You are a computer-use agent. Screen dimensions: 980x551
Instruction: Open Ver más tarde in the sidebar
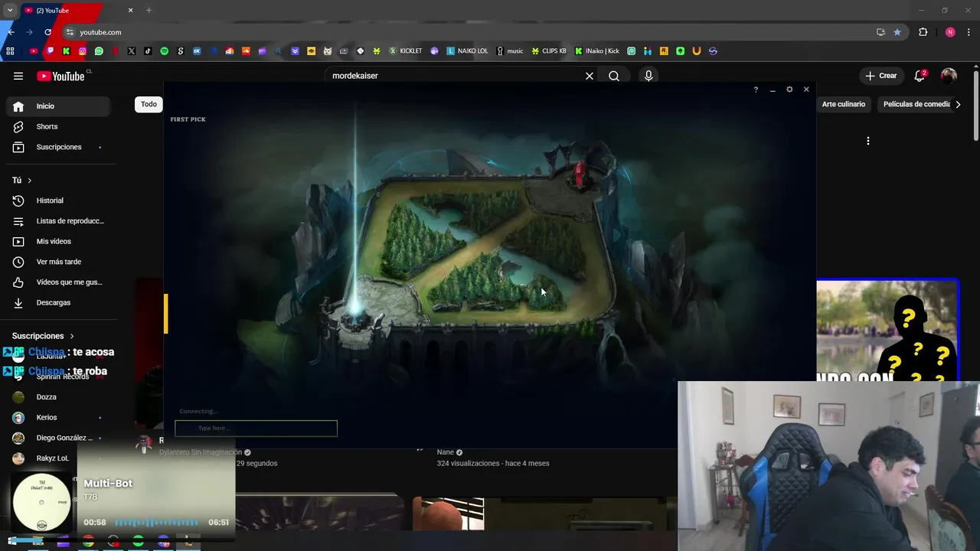click(x=58, y=262)
